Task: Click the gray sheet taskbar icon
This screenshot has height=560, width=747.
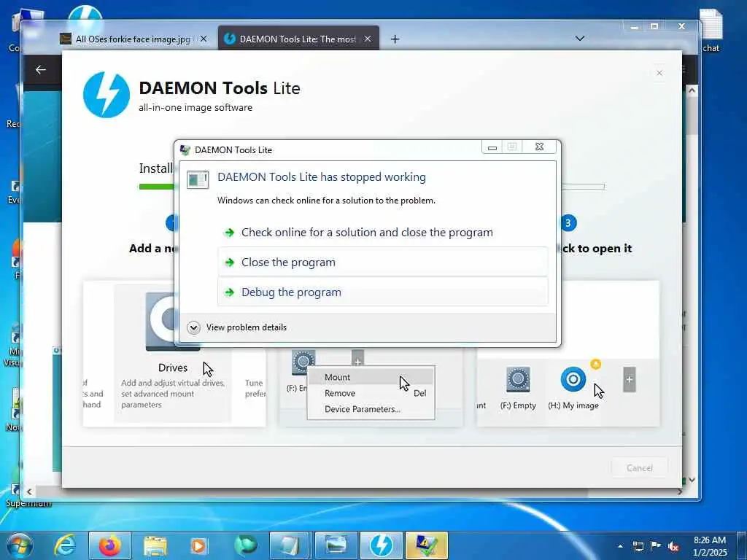Action: pyautogui.click(x=290, y=545)
